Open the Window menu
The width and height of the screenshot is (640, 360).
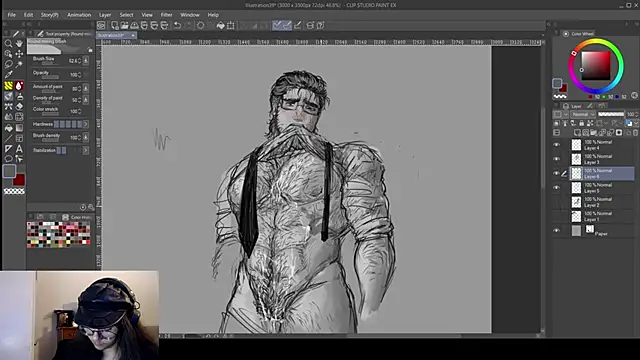[190, 15]
